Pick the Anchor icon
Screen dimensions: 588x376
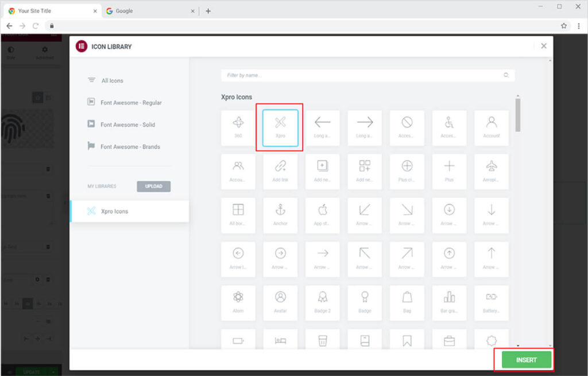click(x=280, y=215)
